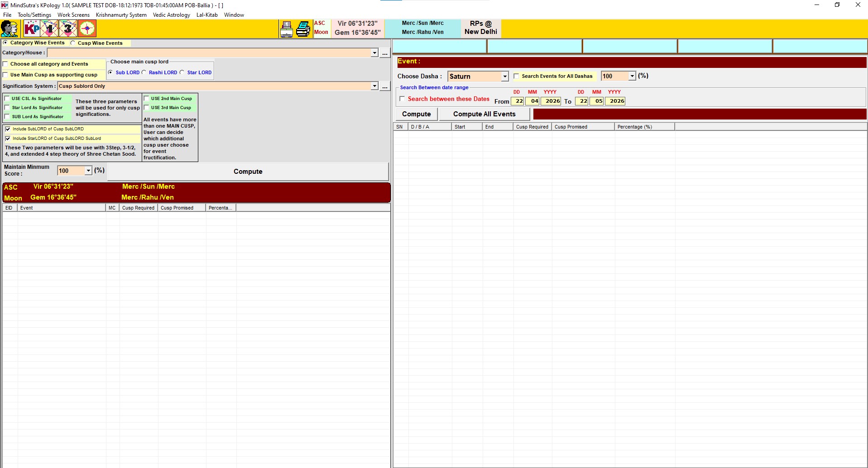The image size is (868, 468).
Task: Open the Krishnamurty System menu
Action: tap(121, 15)
